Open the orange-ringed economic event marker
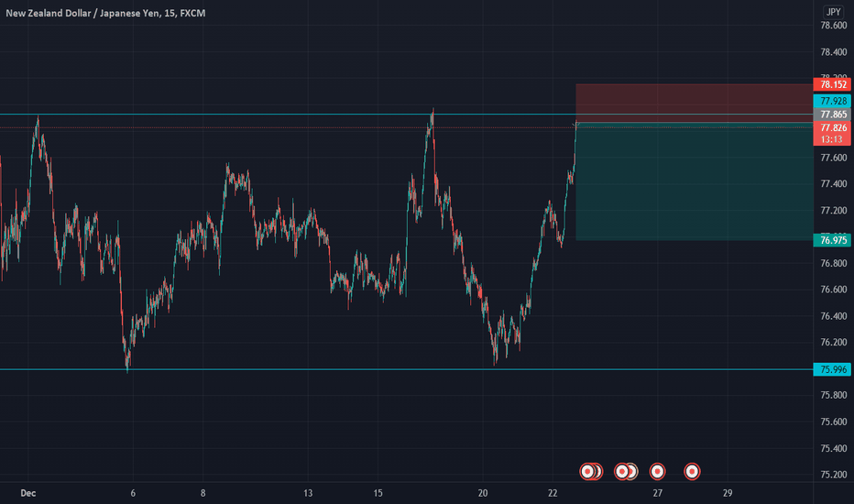The width and height of the screenshot is (854, 504). [631, 471]
